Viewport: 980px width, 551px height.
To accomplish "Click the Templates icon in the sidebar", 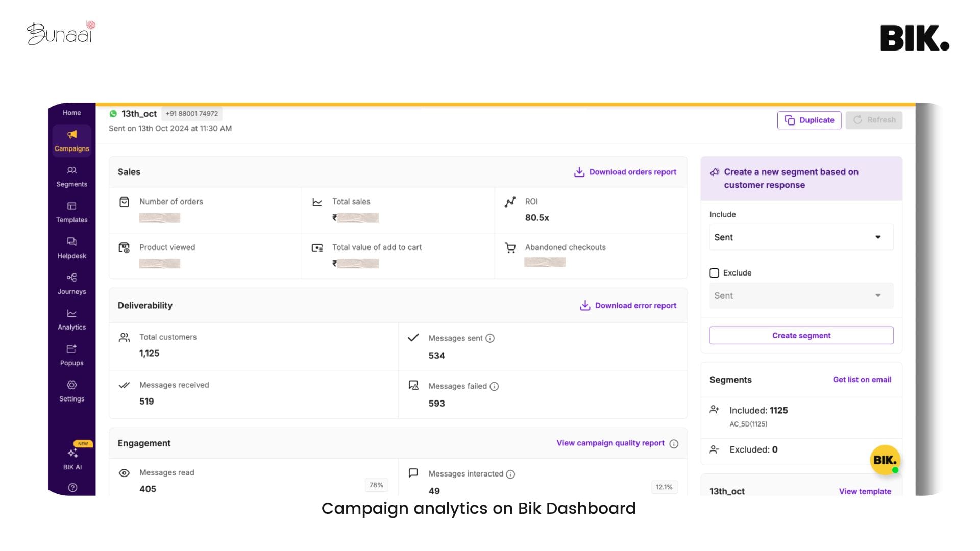I will click(71, 206).
